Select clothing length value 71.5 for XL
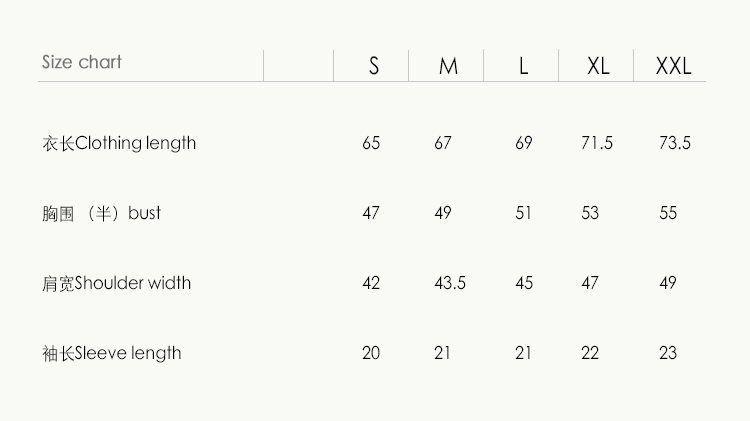This screenshot has width=750, height=421. point(597,143)
